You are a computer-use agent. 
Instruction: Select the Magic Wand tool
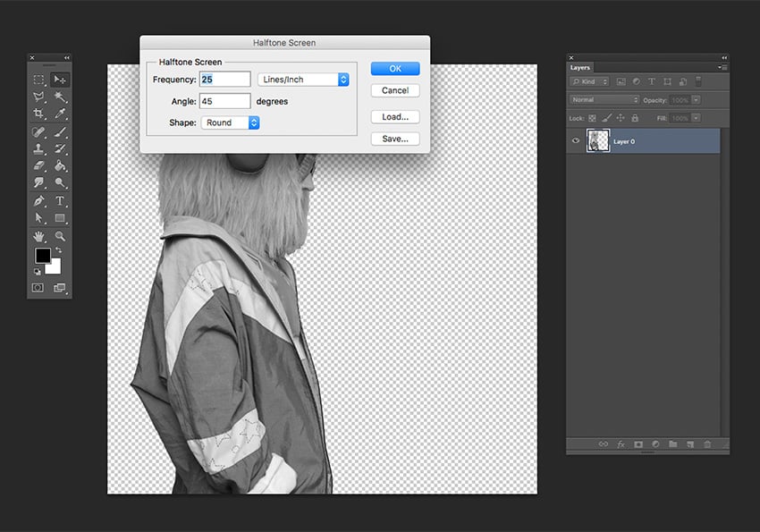click(x=60, y=97)
